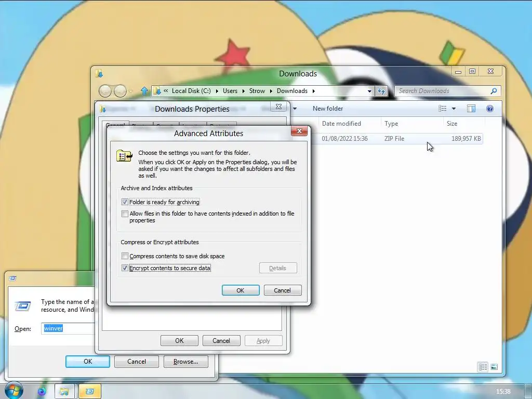Minimize the Downloads Explorer window
This screenshot has height=399, width=532.
(x=458, y=71)
